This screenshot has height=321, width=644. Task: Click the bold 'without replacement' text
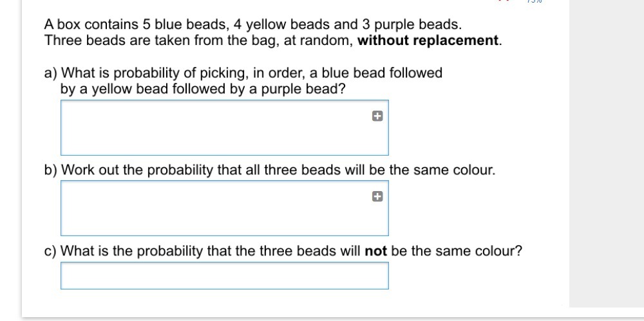pos(428,41)
